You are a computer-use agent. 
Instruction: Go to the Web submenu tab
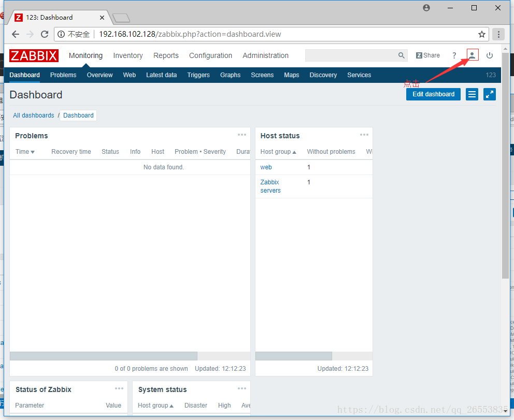point(130,75)
